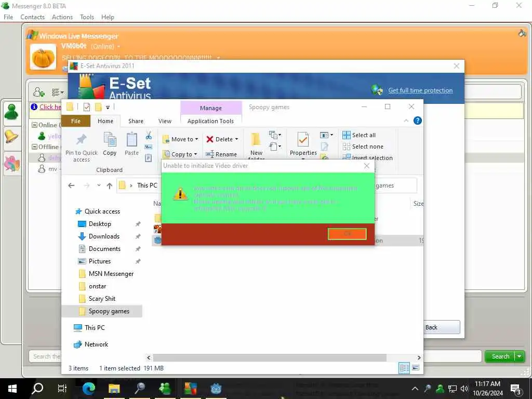Open Task View on the taskbar
532x399 pixels.
click(x=62, y=388)
